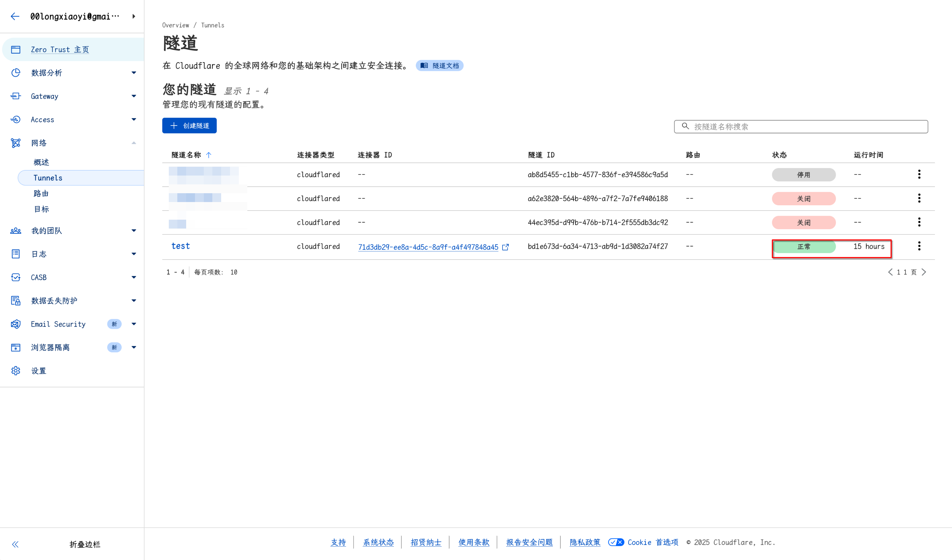The width and height of the screenshot is (952, 560).
Task: Click the 数据丢失防护 icon
Action: (x=15, y=300)
